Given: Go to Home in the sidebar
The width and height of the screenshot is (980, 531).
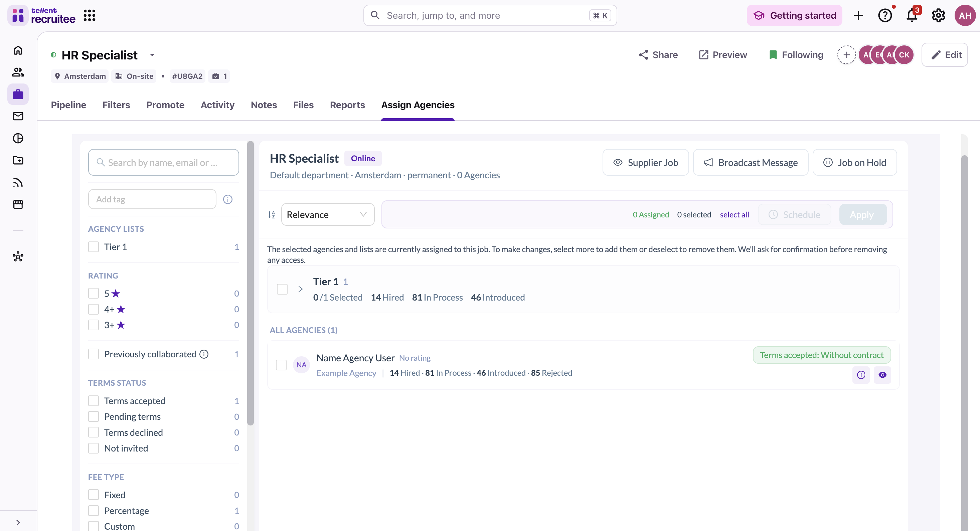Looking at the screenshot, I should click(x=18, y=50).
